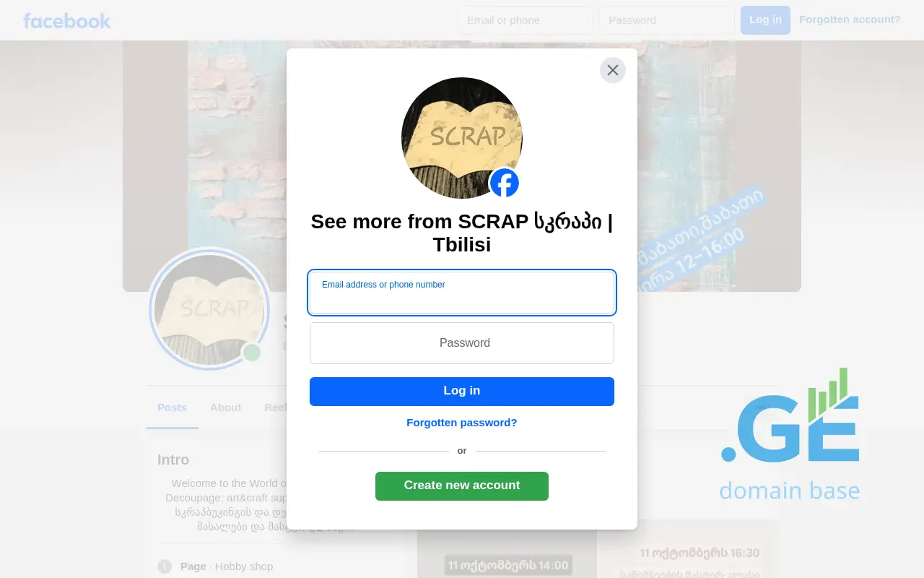Click the SCRAP page avatar behind dialog

tap(209, 309)
